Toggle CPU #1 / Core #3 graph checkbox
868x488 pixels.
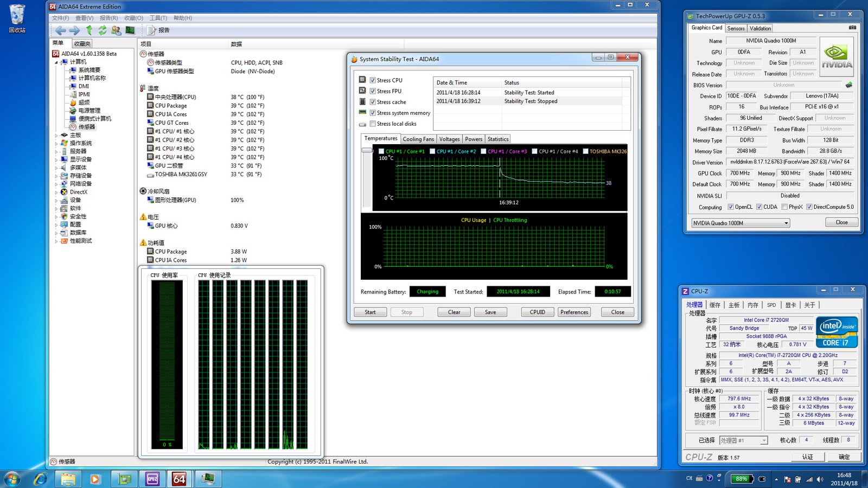coord(483,151)
